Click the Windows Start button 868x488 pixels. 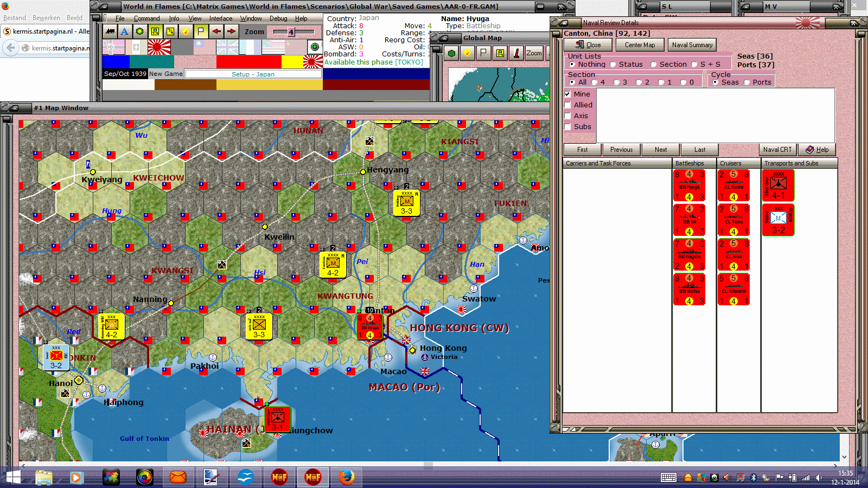pyautogui.click(x=13, y=477)
